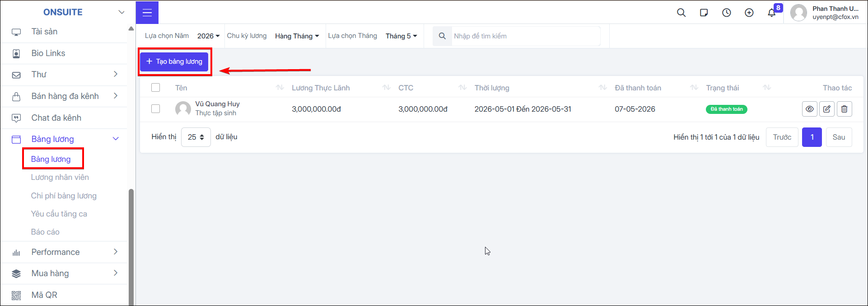Open the hamburger menu toggle
This screenshot has height=306, width=868.
[147, 13]
